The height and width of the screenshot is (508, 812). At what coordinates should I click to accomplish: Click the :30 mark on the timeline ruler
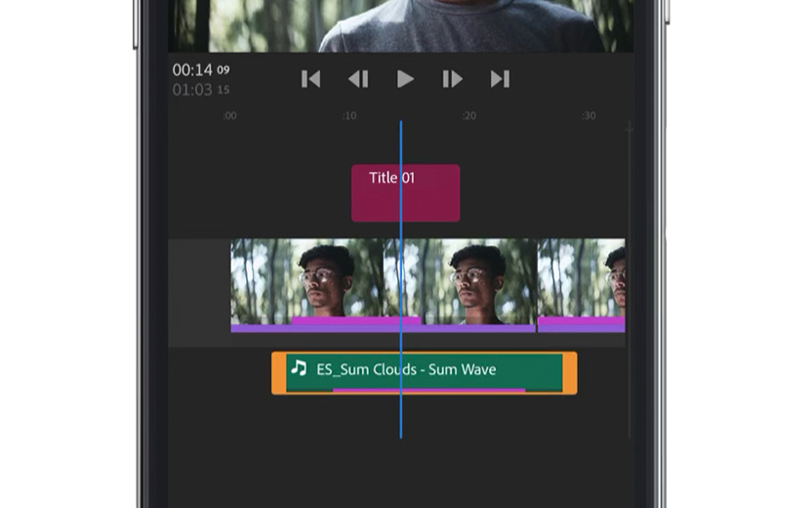pyautogui.click(x=589, y=116)
